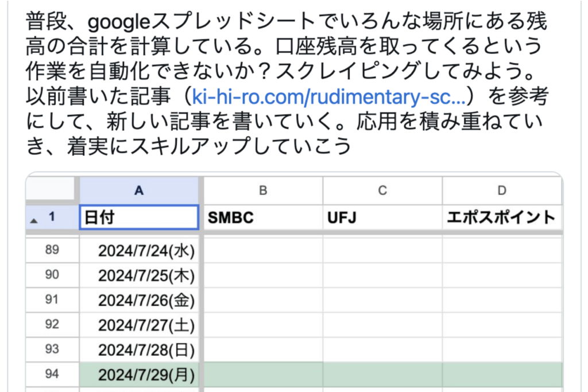Click the empty SMBC cell for 2024/7/26
Screen dimensions: 588x392
coord(262,300)
